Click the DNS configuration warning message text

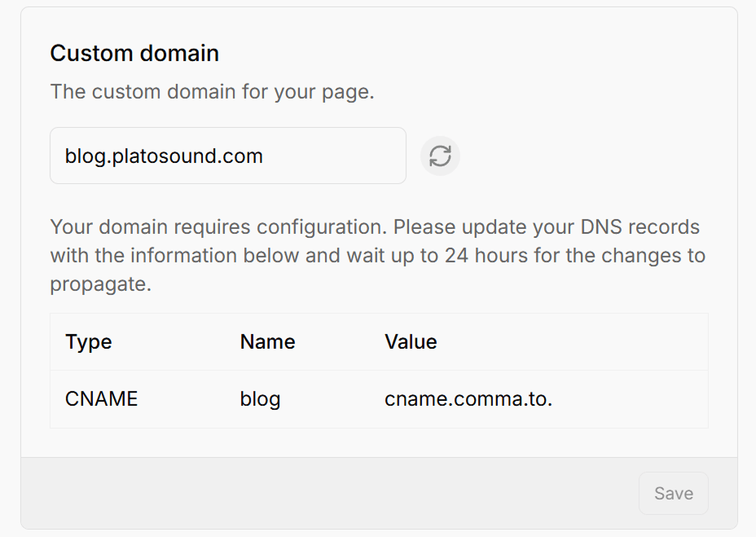[375, 254]
